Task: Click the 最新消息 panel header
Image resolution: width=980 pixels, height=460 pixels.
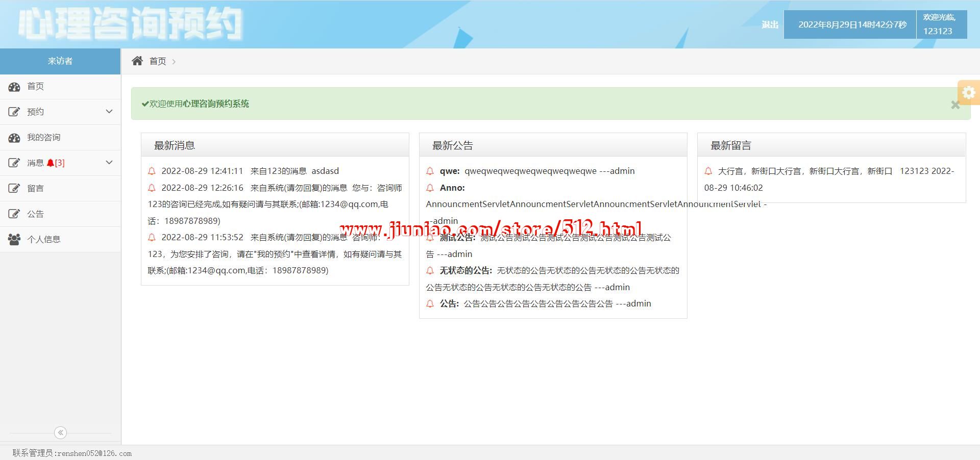Action: (275, 145)
